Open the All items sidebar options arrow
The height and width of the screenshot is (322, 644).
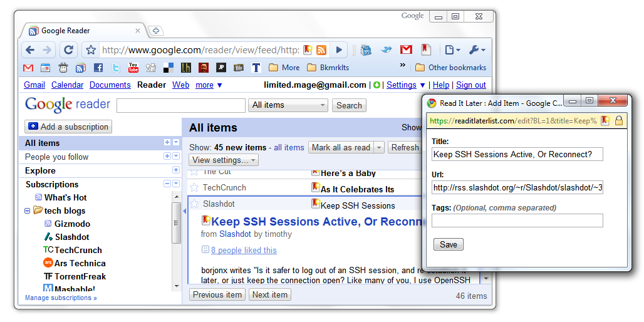[x=176, y=142]
